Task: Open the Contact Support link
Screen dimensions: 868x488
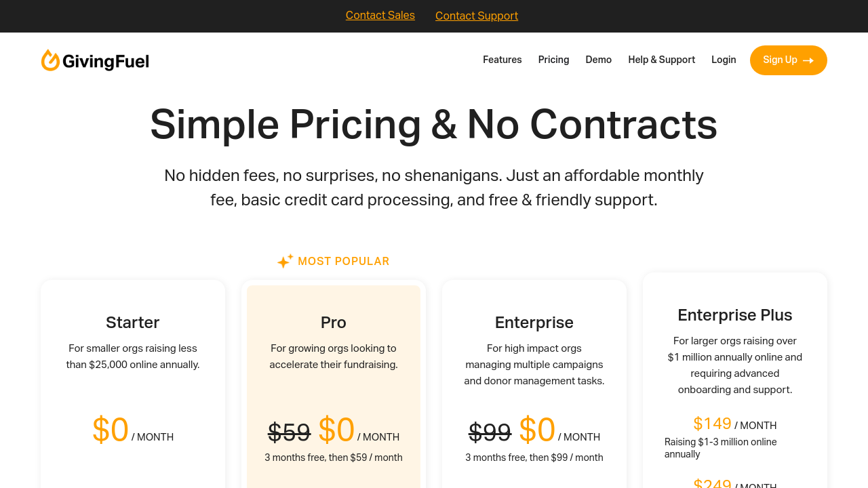Action: pos(477,16)
